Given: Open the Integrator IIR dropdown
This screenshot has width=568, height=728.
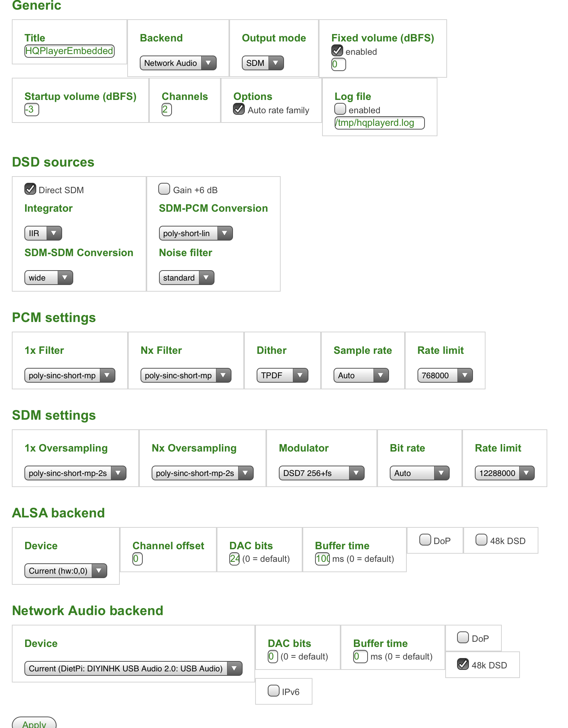Looking at the screenshot, I should pyautogui.click(x=43, y=233).
